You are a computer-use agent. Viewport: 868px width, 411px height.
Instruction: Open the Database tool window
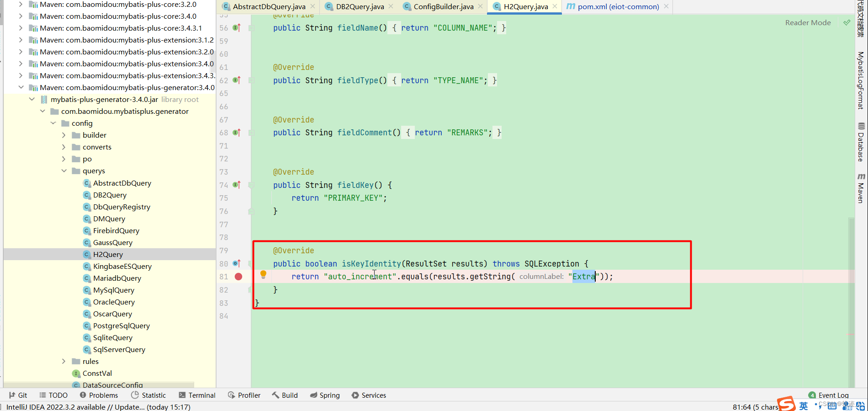click(x=861, y=142)
